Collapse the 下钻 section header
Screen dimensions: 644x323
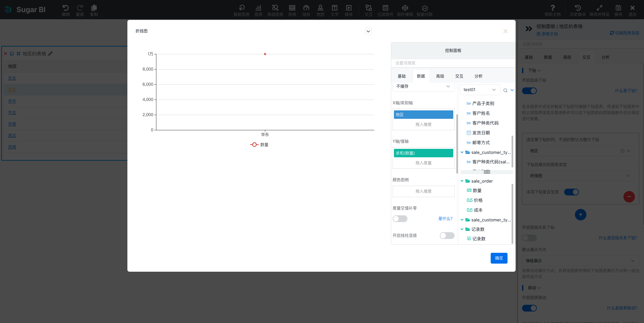tap(534, 71)
